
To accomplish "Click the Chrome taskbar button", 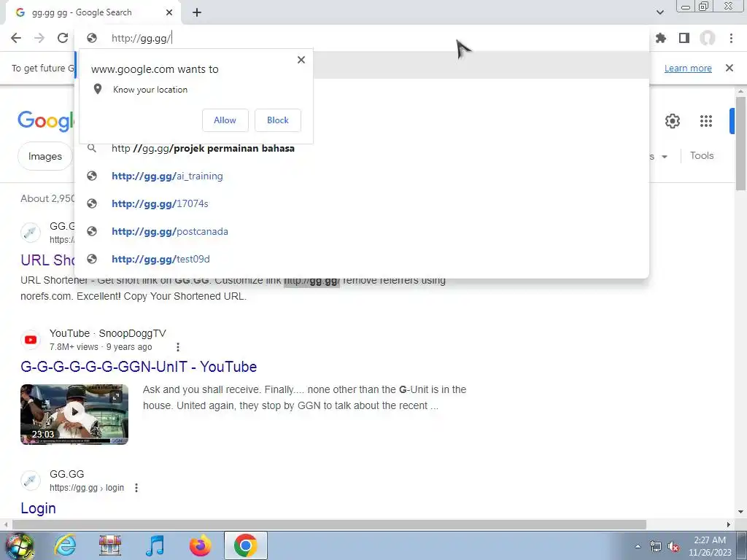I will (x=245, y=545).
